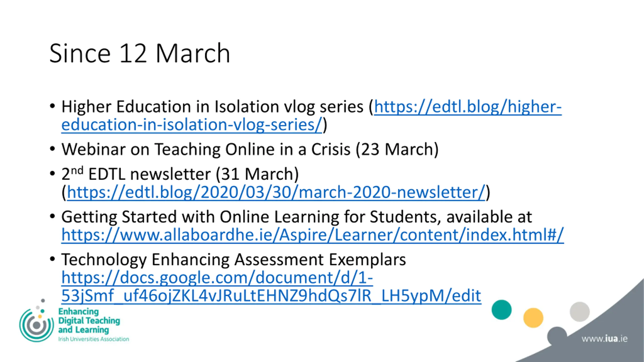The height and width of the screenshot is (362, 644).
Task: Click the yellow circle decoration
Action: coord(533,318)
